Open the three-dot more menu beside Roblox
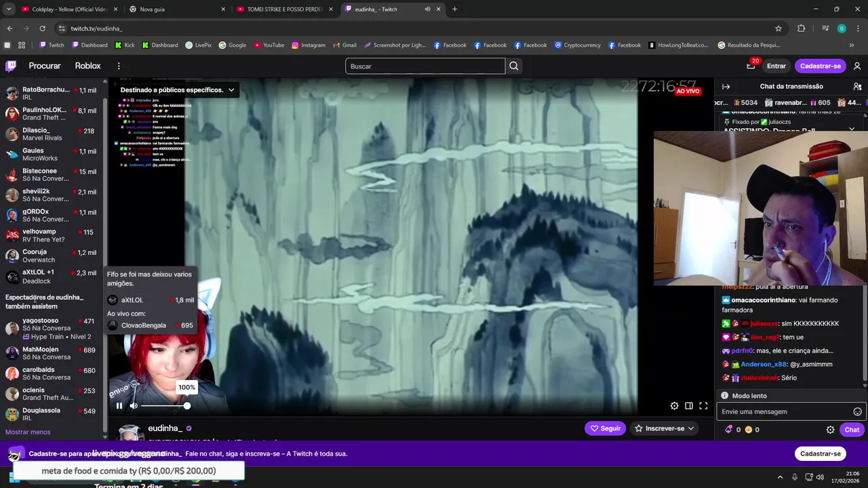 point(119,66)
